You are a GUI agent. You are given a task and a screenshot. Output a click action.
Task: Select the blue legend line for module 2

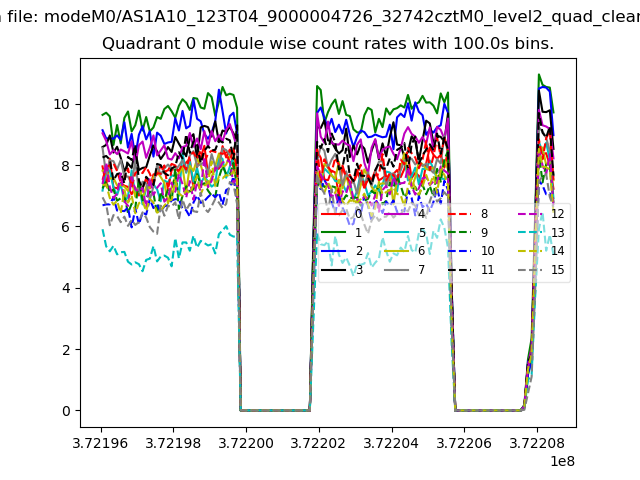pos(334,251)
